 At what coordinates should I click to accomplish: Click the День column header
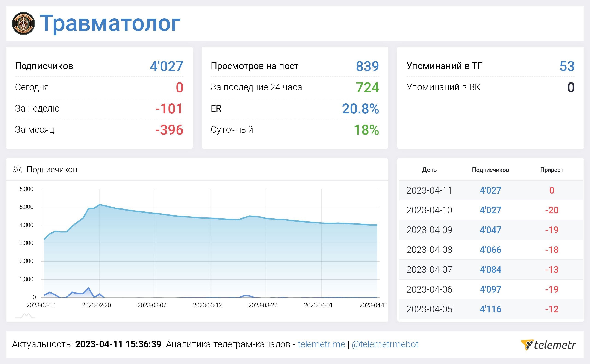[429, 170]
